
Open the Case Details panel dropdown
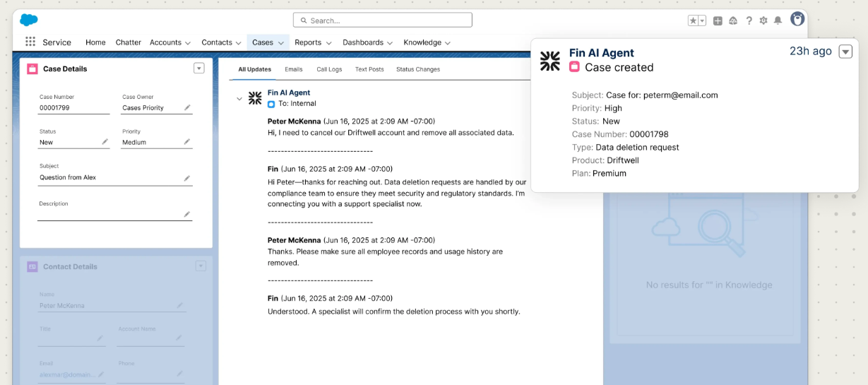click(199, 69)
